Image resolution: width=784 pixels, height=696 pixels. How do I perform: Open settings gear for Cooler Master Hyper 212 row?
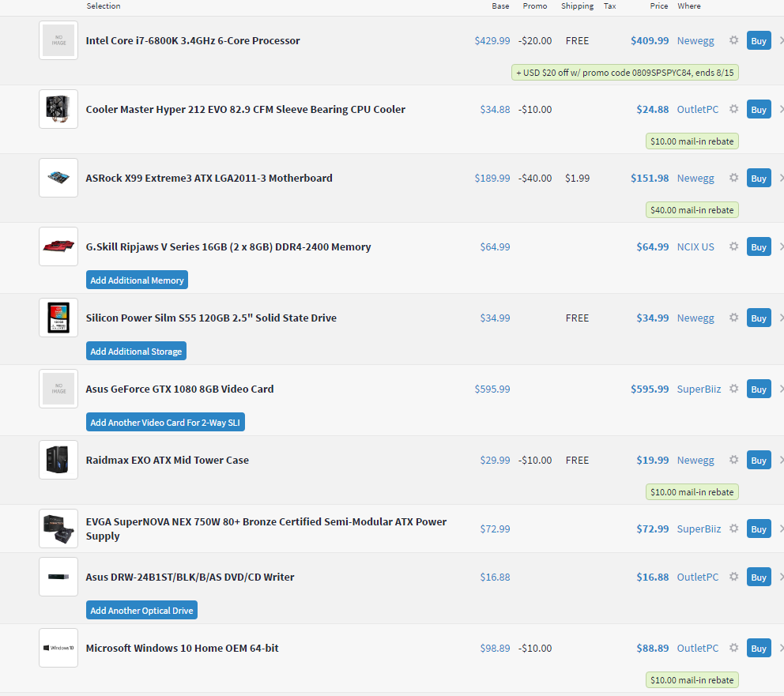pos(733,109)
